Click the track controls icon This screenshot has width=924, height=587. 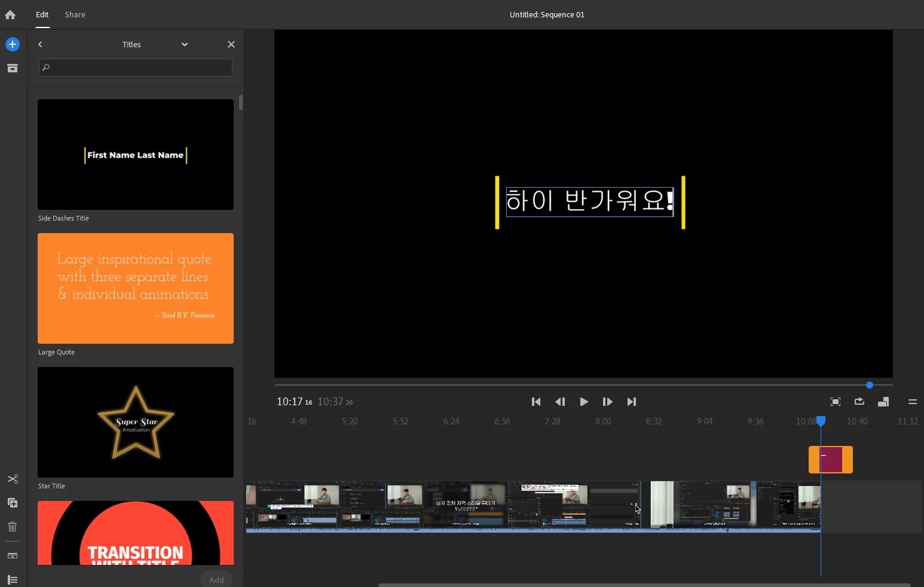pos(13,555)
